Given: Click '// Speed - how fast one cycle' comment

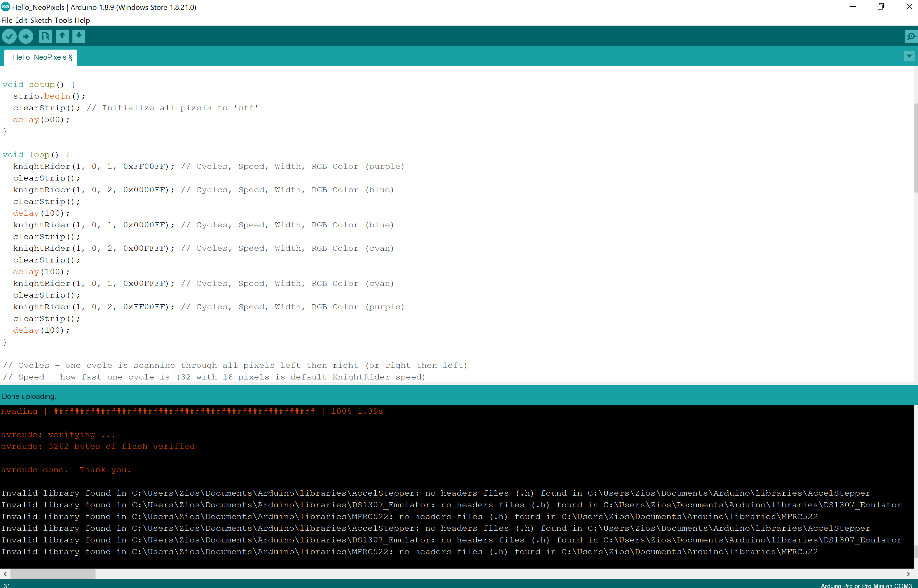Looking at the screenshot, I should click(214, 377).
